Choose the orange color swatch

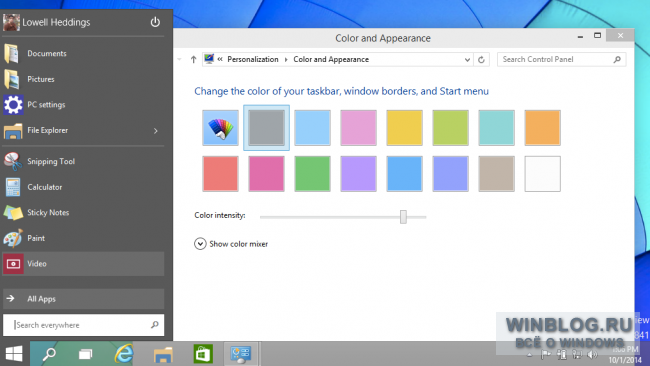point(542,128)
